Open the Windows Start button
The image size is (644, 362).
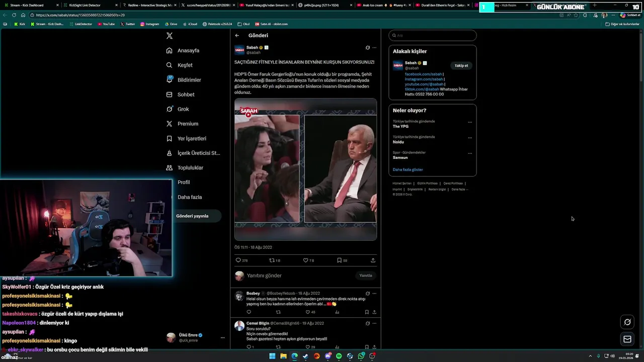(272, 356)
